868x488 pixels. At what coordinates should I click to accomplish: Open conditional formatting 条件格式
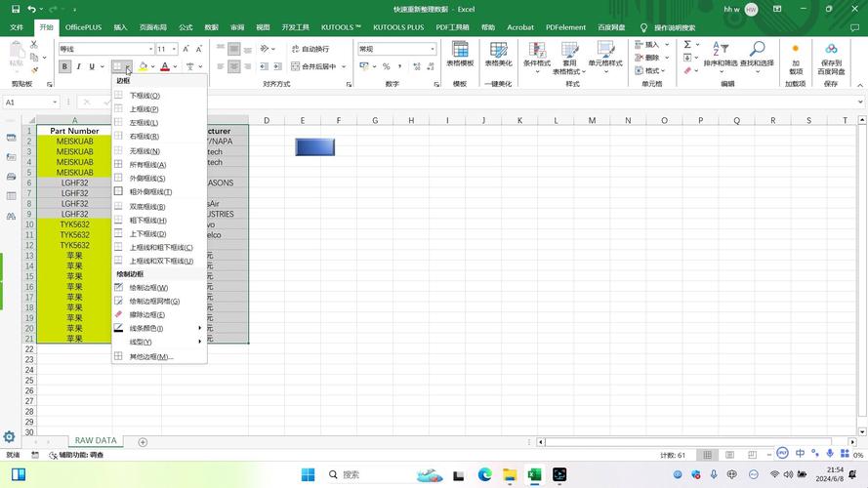tap(536, 58)
